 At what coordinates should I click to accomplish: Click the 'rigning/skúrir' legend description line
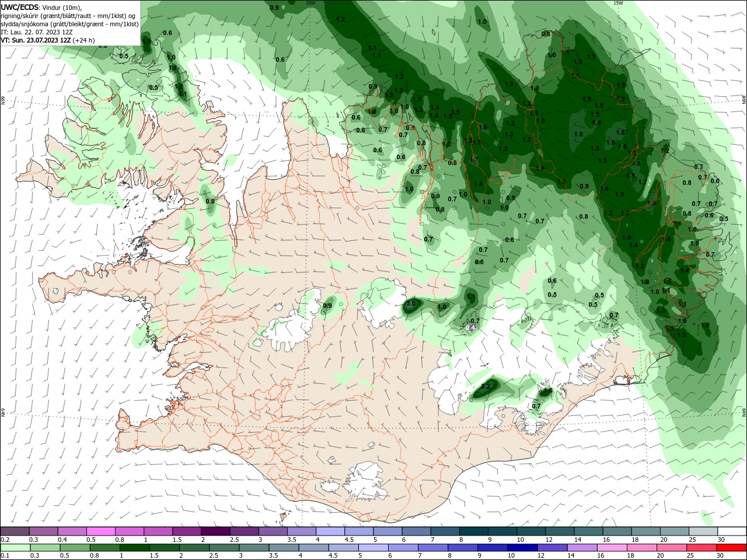[x=69, y=16]
